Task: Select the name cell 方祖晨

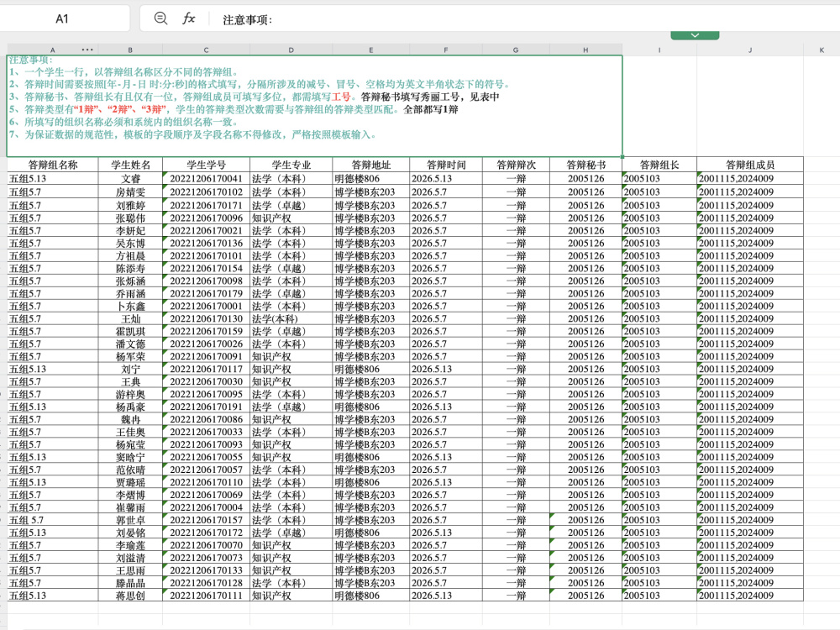Action: pyautogui.click(x=131, y=255)
